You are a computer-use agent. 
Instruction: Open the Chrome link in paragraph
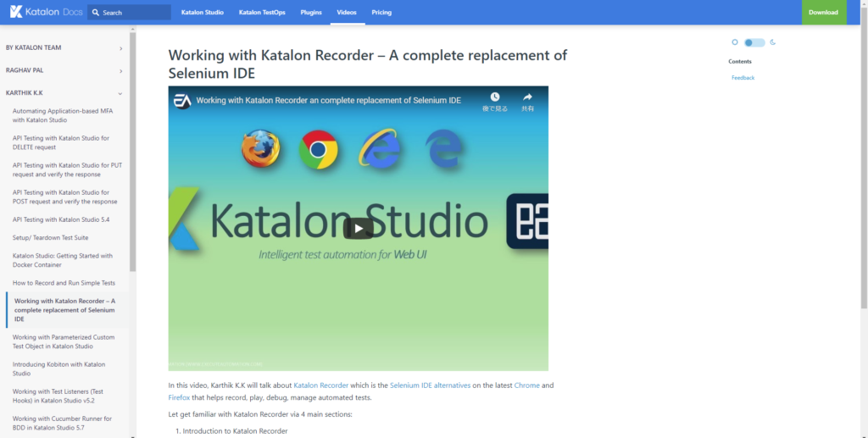tap(526, 385)
